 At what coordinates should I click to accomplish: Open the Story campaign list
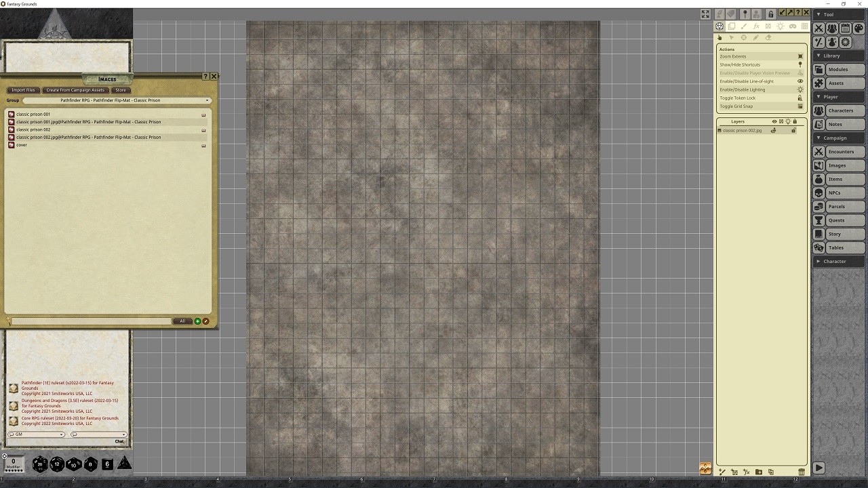[x=839, y=234]
